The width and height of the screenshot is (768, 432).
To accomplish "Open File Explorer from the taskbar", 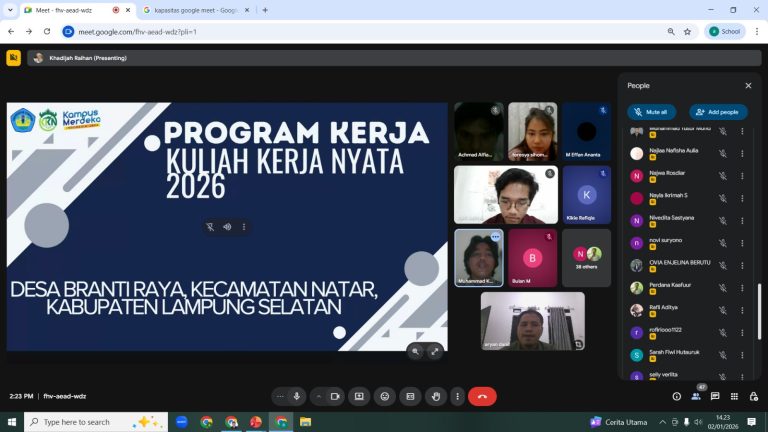I will coord(306,422).
